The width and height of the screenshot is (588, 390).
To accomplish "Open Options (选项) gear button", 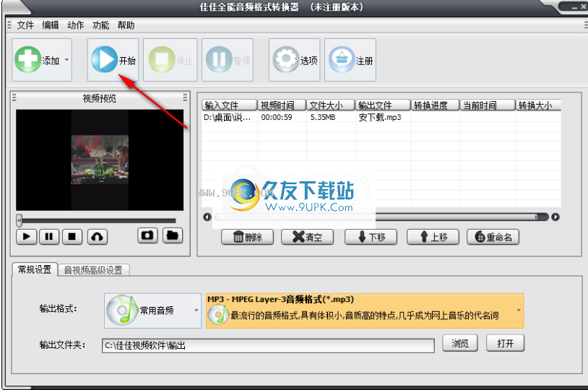I will 295,60.
